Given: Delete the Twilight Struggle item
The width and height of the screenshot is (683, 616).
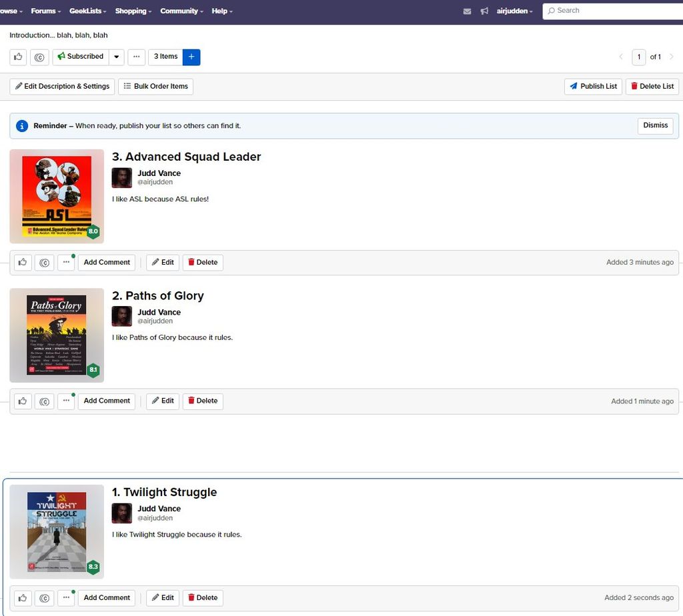Looking at the screenshot, I should [203, 598].
